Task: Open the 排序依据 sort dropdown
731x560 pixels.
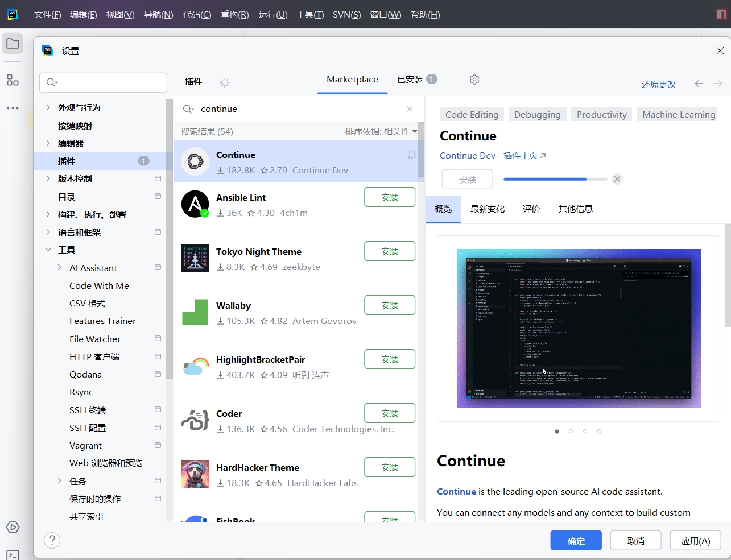Action: [381, 132]
